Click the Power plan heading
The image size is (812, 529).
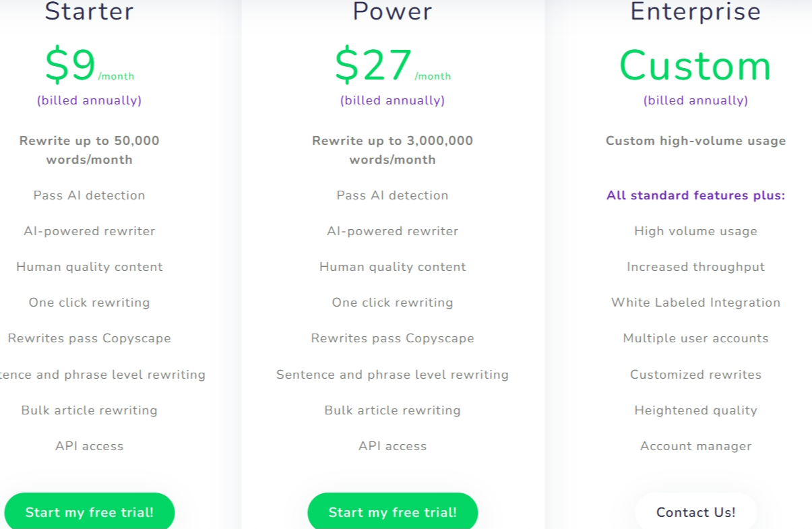click(x=393, y=11)
